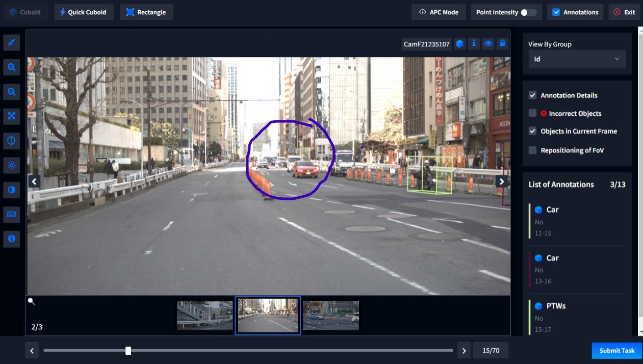Image resolution: width=643 pixels, height=364 pixels.
Task: Toggle camera visibility with the eye icon
Action: pos(488,44)
